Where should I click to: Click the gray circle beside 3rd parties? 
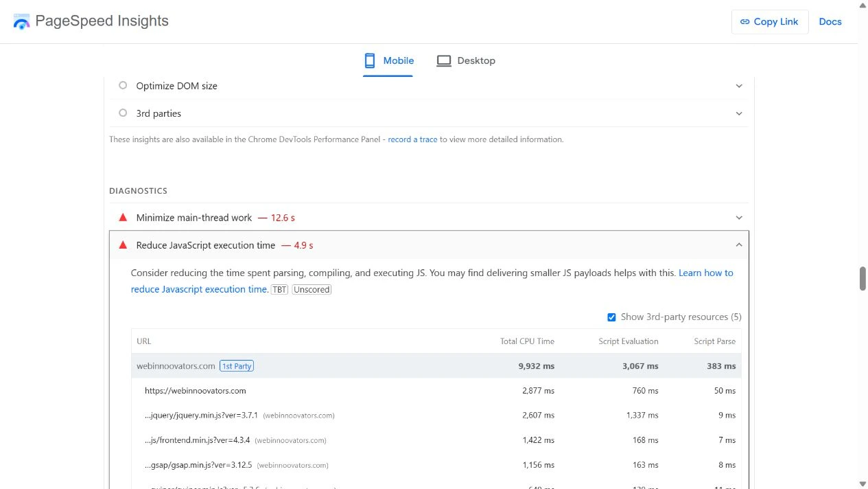pyautogui.click(x=123, y=113)
